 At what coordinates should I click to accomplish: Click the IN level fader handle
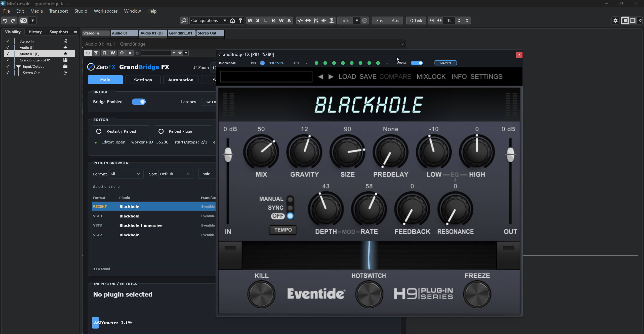228,155
